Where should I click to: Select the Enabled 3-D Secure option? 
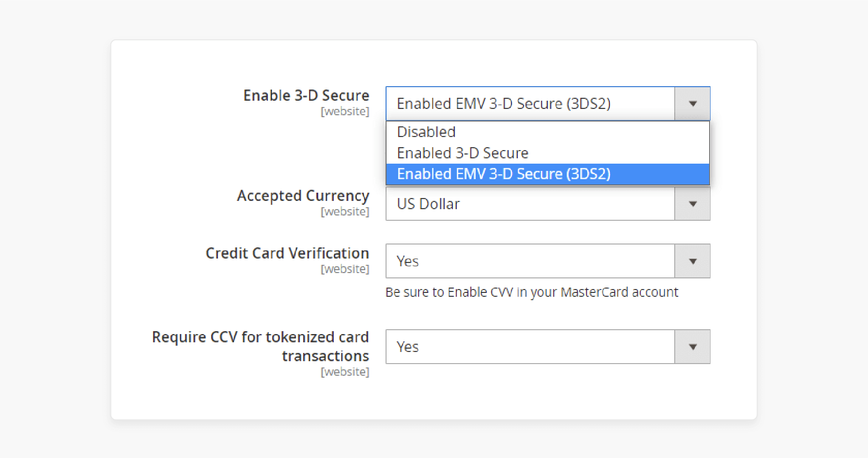click(548, 153)
